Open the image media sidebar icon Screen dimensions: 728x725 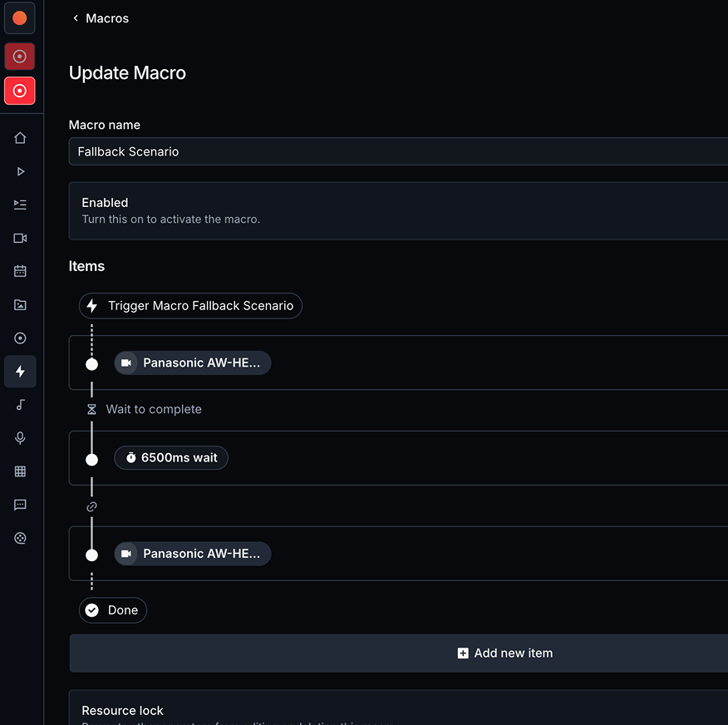coord(20,304)
